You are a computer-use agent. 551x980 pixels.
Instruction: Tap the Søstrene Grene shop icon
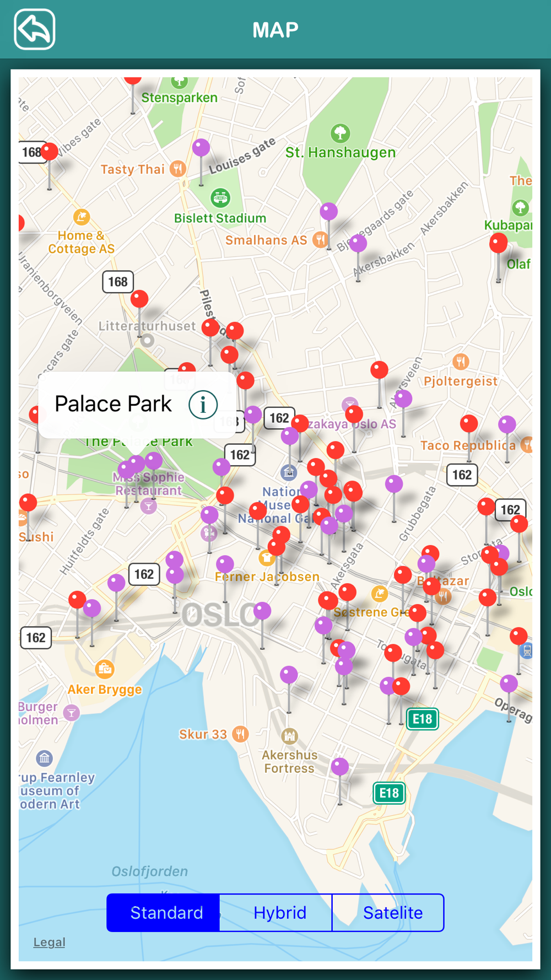pyautogui.click(x=379, y=593)
